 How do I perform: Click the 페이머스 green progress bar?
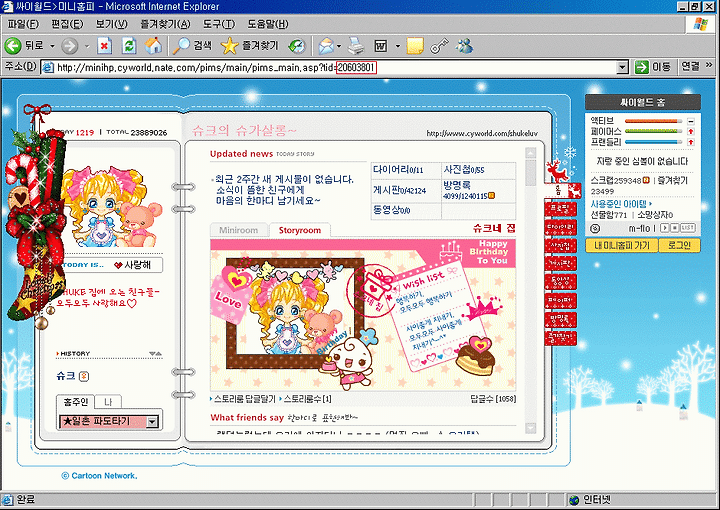pos(654,132)
